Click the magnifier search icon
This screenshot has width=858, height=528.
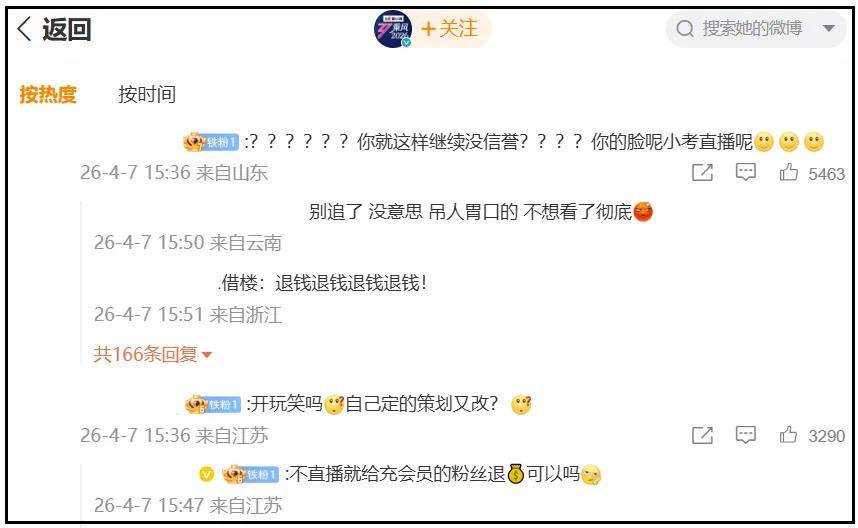tap(685, 28)
